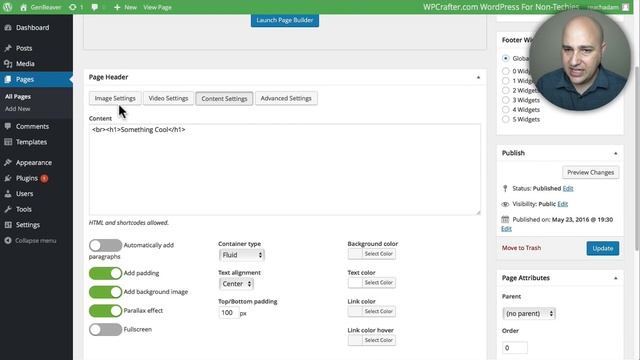The image size is (640, 360).
Task: Open the Advanced Settings tab
Action: (x=286, y=98)
